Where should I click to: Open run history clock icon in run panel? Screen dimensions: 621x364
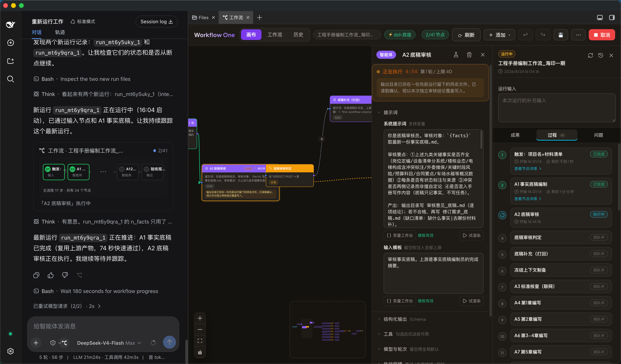tap(600, 55)
